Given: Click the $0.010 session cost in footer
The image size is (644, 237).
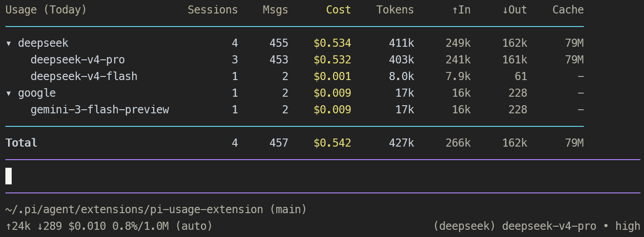Looking at the screenshot, I should tap(87, 226).
